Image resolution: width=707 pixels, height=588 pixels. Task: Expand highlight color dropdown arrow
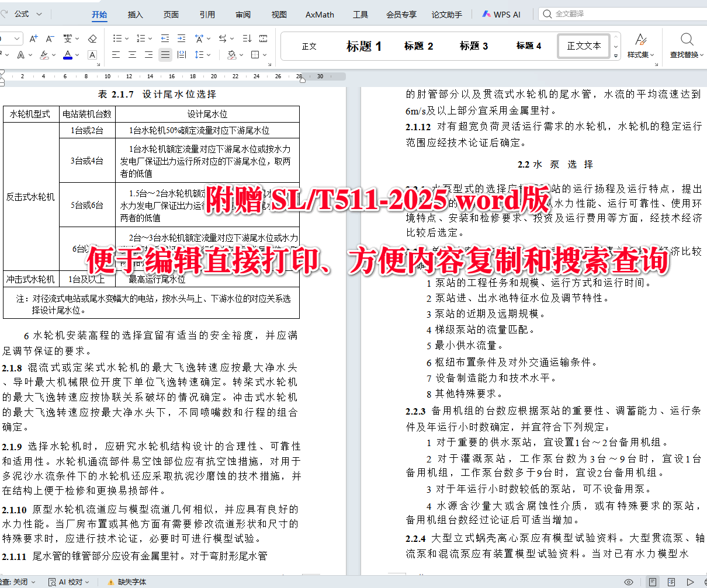[54, 55]
